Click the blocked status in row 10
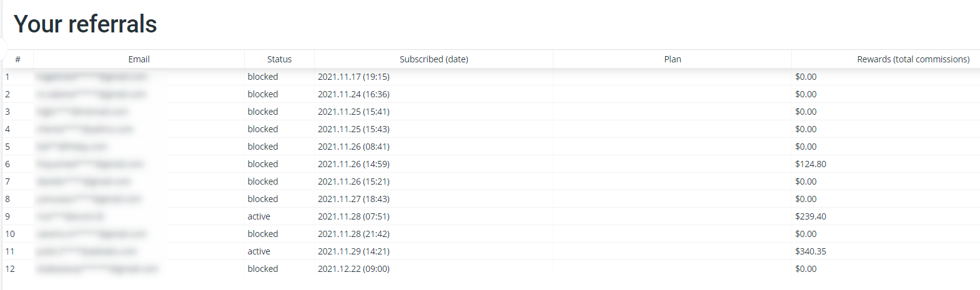 (262, 234)
